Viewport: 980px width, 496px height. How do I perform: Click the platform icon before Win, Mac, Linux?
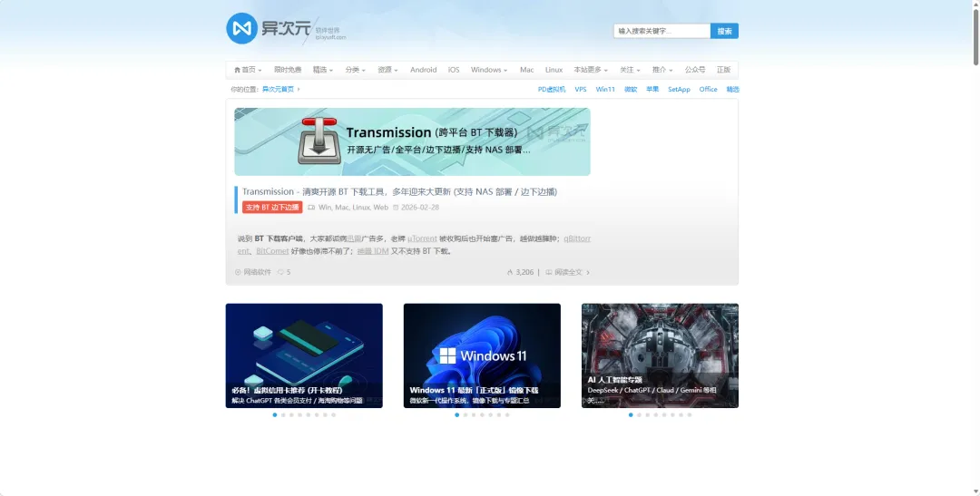point(311,208)
